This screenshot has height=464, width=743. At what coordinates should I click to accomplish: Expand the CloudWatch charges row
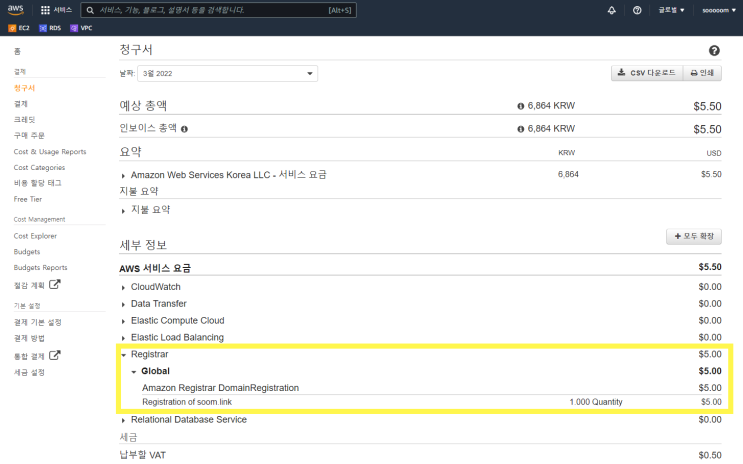[x=123, y=288]
